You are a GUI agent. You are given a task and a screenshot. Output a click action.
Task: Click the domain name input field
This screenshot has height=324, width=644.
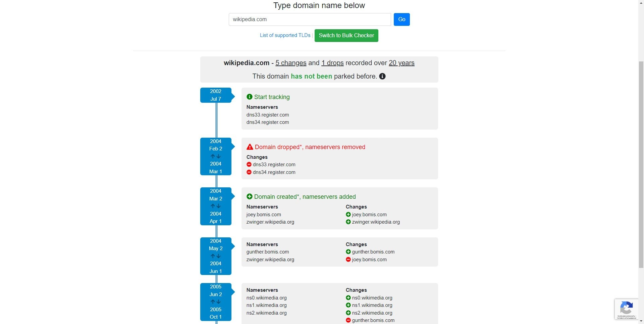pos(310,19)
